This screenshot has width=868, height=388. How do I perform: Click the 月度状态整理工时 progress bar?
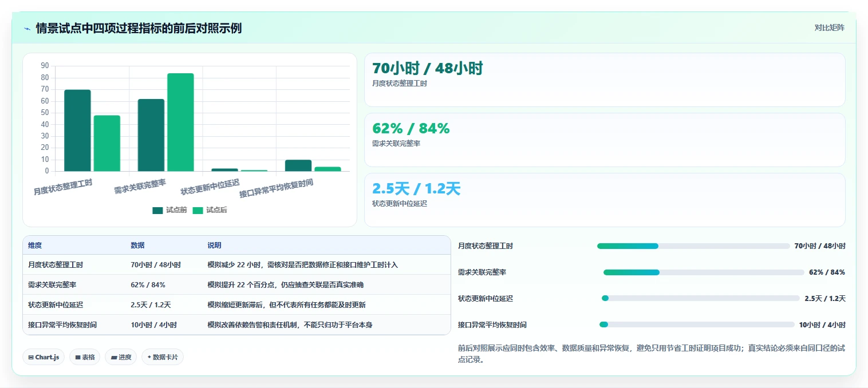pyautogui.click(x=693, y=246)
